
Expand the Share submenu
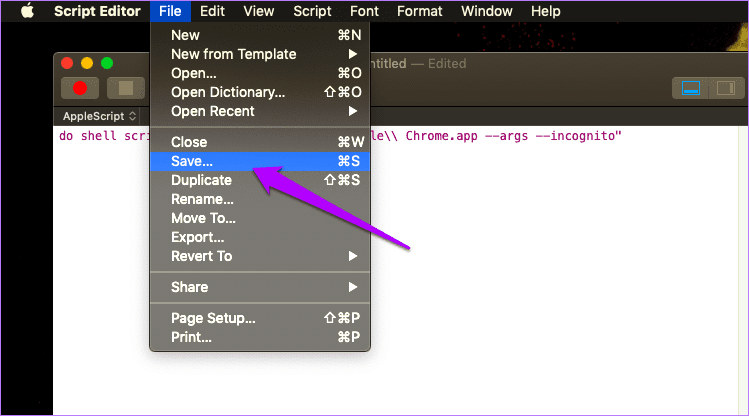click(260, 287)
